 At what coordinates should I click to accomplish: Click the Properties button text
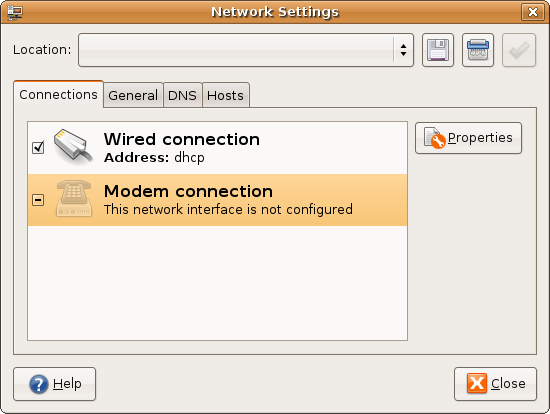pos(480,138)
